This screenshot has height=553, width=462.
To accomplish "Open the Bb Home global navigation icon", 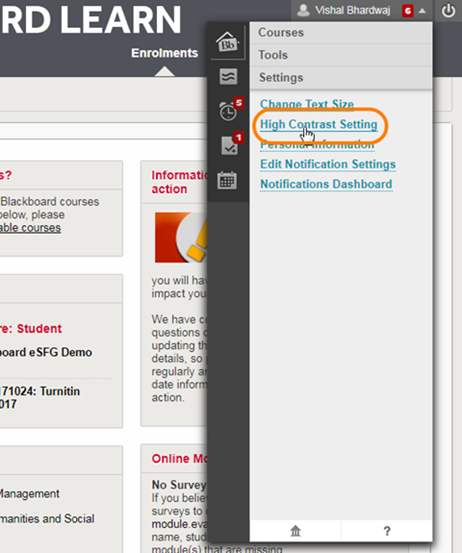I will tap(227, 42).
